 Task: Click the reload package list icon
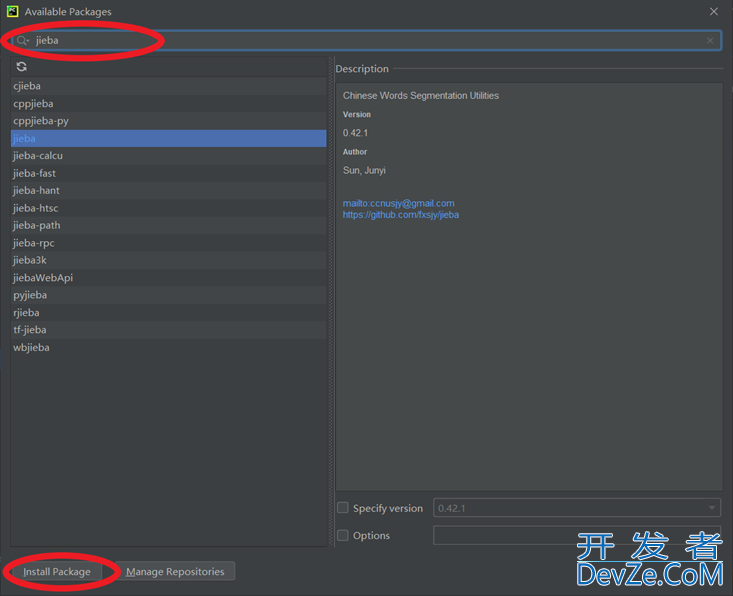tap(22, 67)
